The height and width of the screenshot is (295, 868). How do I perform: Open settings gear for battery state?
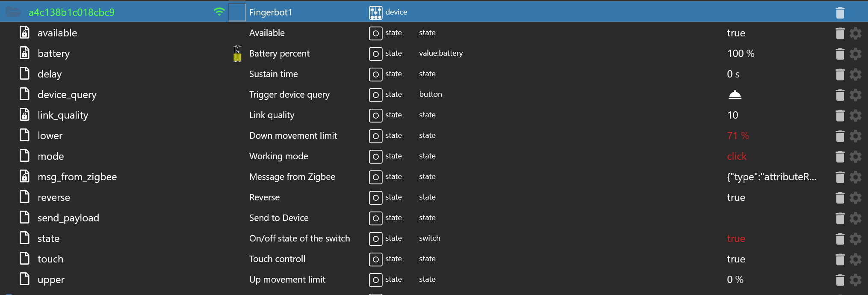pyautogui.click(x=855, y=54)
